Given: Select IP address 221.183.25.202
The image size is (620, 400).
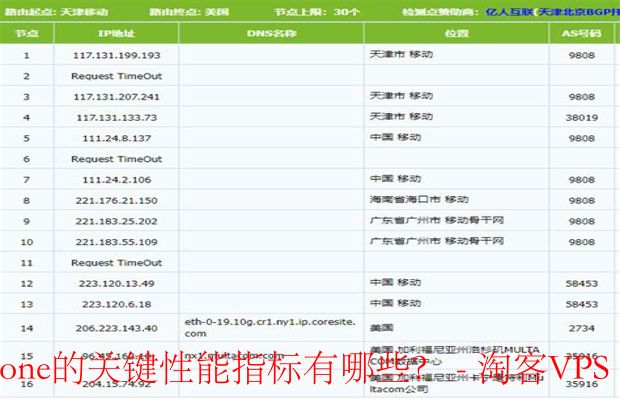Looking at the screenshot, I should coord(117,221).
